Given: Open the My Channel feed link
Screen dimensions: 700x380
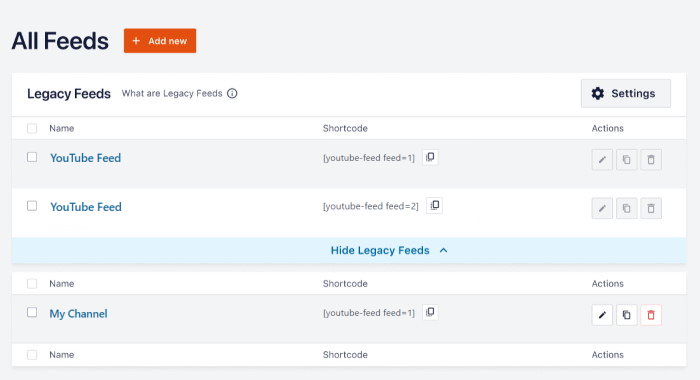Looking at the screenshot, I should pos(79,313).
